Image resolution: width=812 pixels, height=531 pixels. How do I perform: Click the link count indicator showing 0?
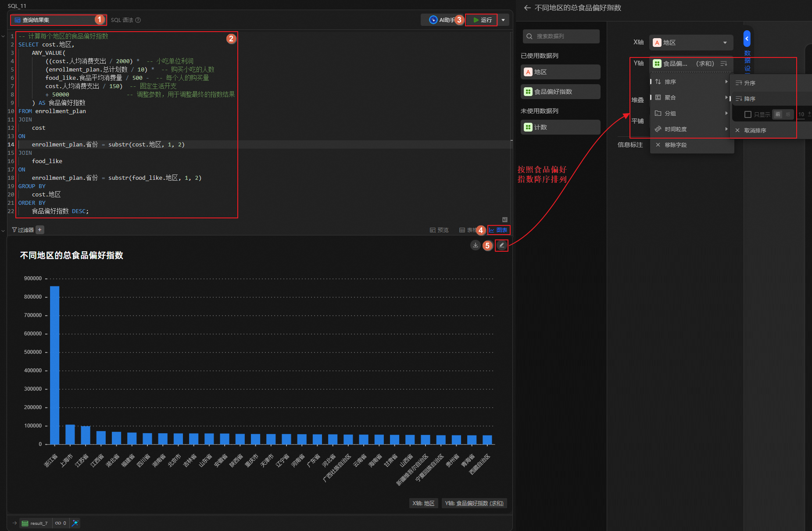click(x=61, y=523)
